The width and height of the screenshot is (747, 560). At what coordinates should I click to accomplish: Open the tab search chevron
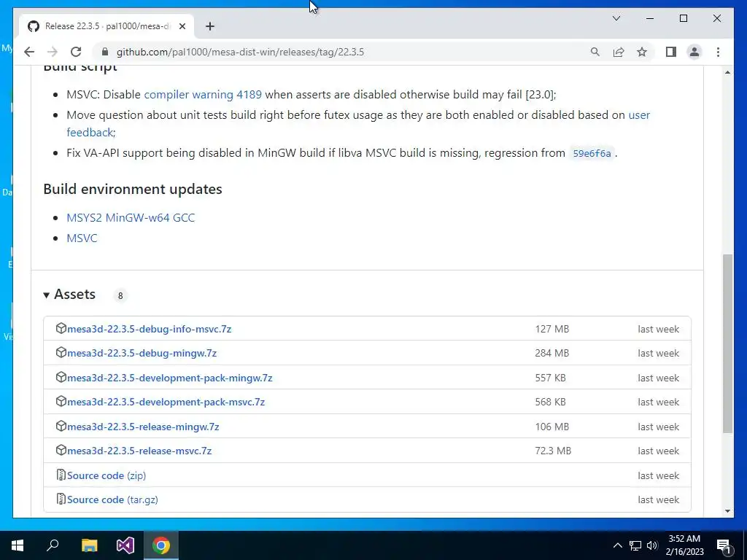616,18
